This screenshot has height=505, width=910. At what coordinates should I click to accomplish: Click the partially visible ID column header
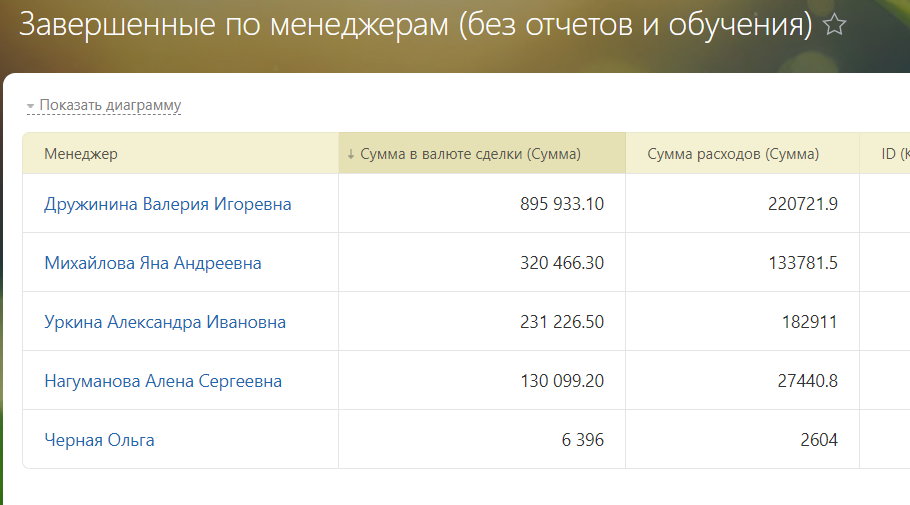(x=895, y=154)
